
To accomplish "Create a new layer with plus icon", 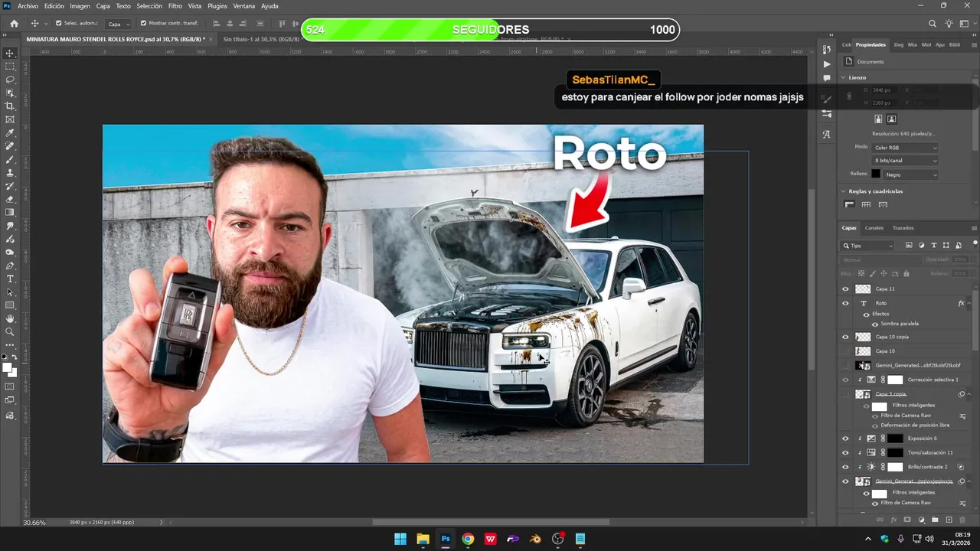I will 949,520.
